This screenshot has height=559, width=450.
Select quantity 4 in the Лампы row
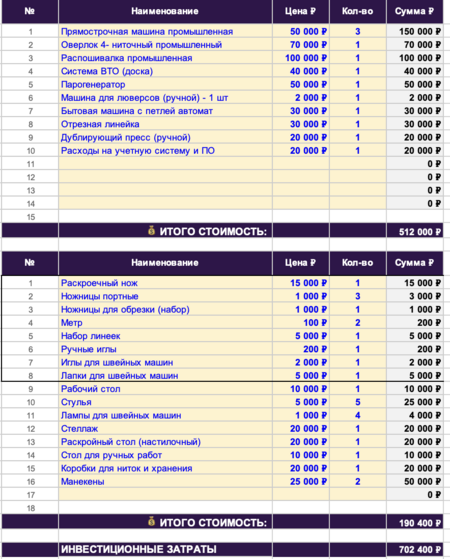[x=358, y=415]
